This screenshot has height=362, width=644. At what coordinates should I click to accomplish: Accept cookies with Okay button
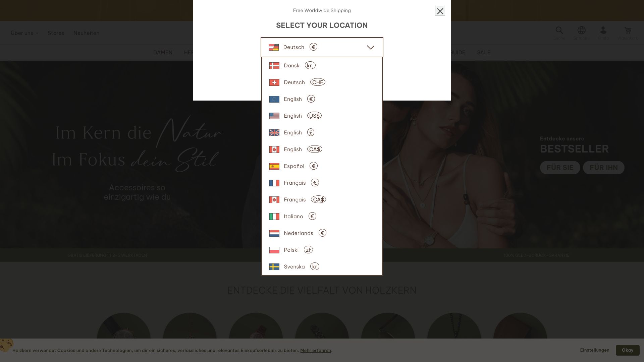(x=627, y=350)
